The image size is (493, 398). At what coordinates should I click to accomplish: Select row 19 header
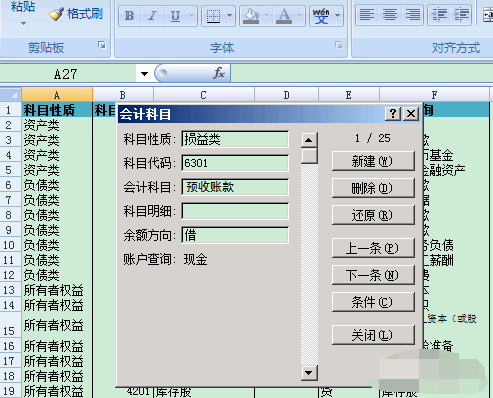pyautogui.click(x=11, y=391)
